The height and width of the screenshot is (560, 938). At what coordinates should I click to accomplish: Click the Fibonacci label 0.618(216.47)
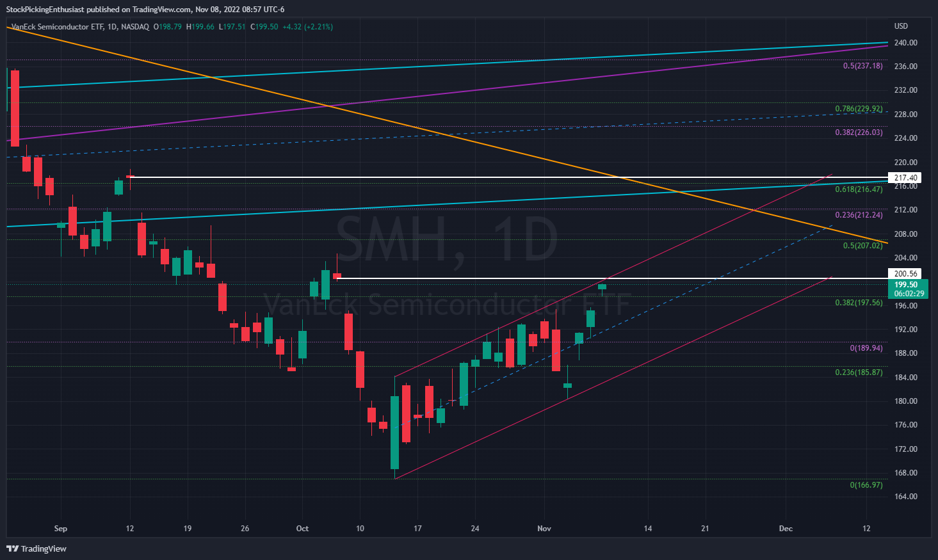click(859, 189)
